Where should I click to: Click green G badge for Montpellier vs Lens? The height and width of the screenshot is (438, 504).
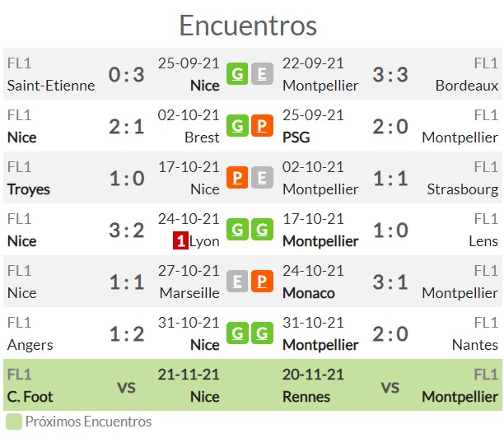[x=262, y=230]
